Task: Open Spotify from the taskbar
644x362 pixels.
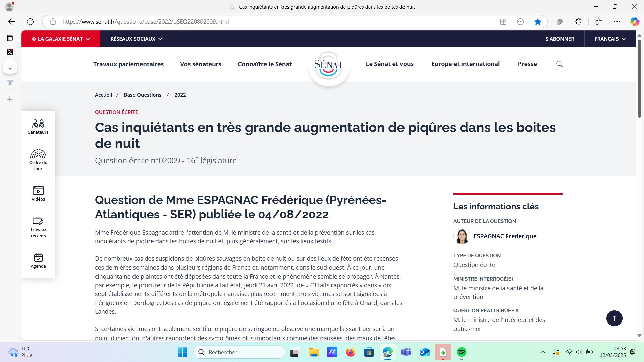Action: pyautogui.click(x=462, y=352)
